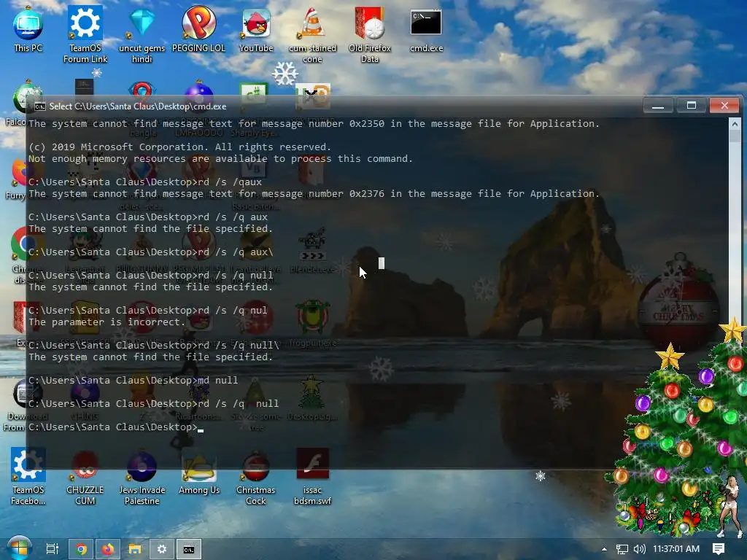Show hidden tray icons arrow
This screenshot has height=560, width=747.
[604, 549]
